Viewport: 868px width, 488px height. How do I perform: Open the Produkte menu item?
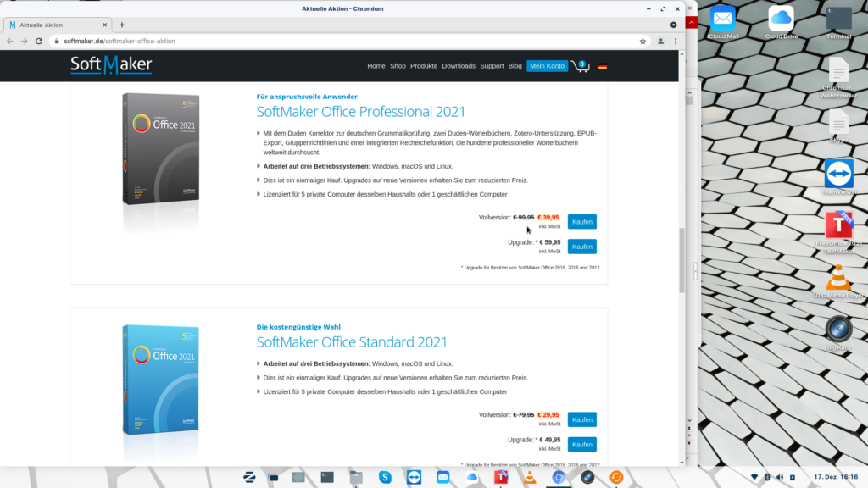424,66
